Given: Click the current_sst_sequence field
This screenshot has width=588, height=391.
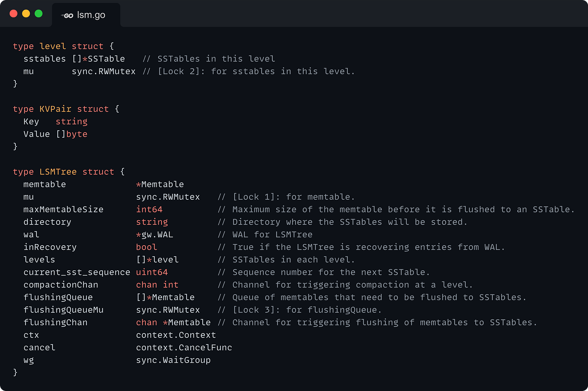Looking at the screenshot, I should point(76,272).
